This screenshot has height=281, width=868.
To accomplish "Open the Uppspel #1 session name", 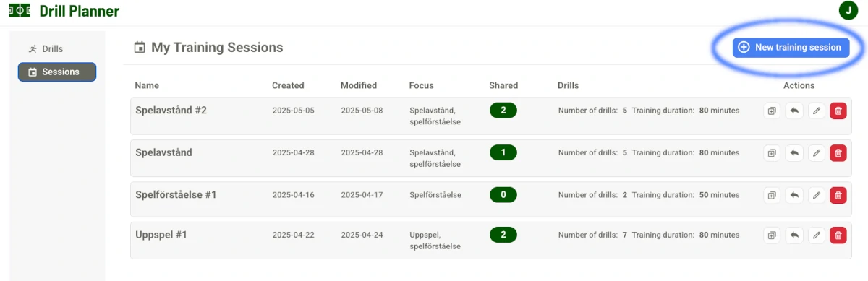I will pos(161,235).
